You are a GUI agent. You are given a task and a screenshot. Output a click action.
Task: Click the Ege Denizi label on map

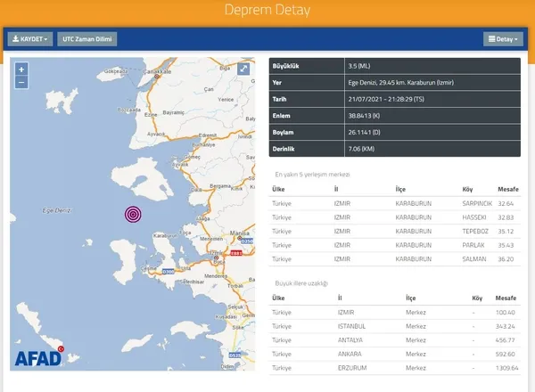pyautogui.click(x=58, y=210)
